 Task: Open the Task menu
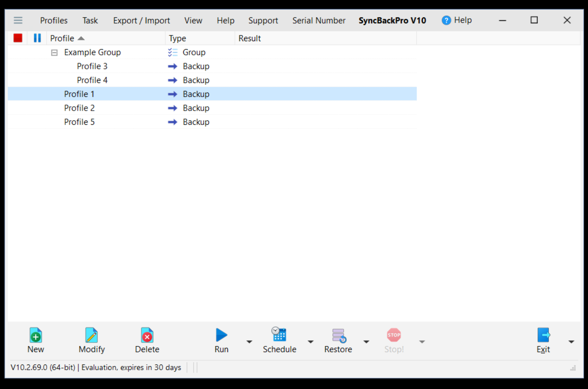[x=90, y=21]
